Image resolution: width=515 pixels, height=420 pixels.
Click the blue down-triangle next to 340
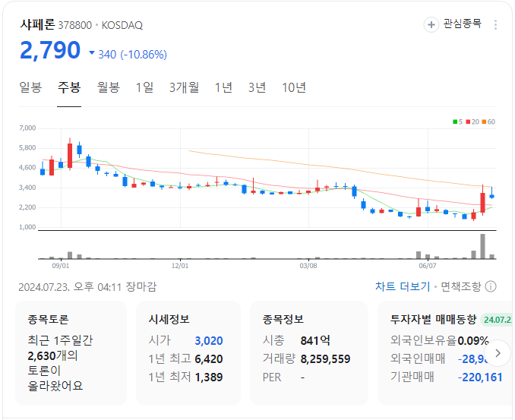click(92, 52)
